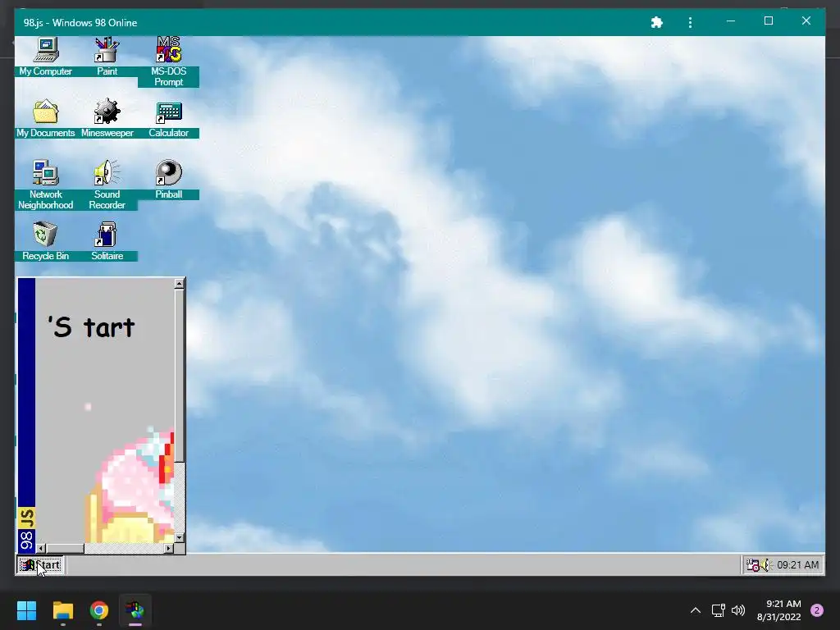Open the Windows 11 Start menu
This screenshot has width=840, height=630.
point(26,610)
